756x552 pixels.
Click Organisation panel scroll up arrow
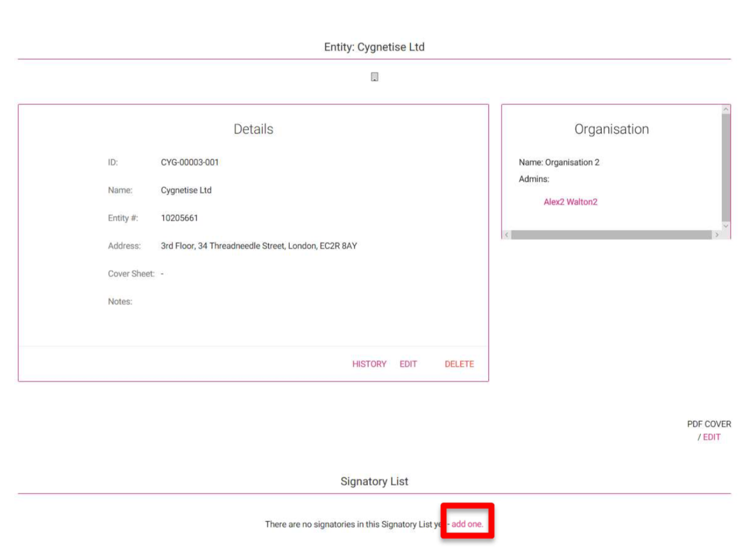[726, 109]
